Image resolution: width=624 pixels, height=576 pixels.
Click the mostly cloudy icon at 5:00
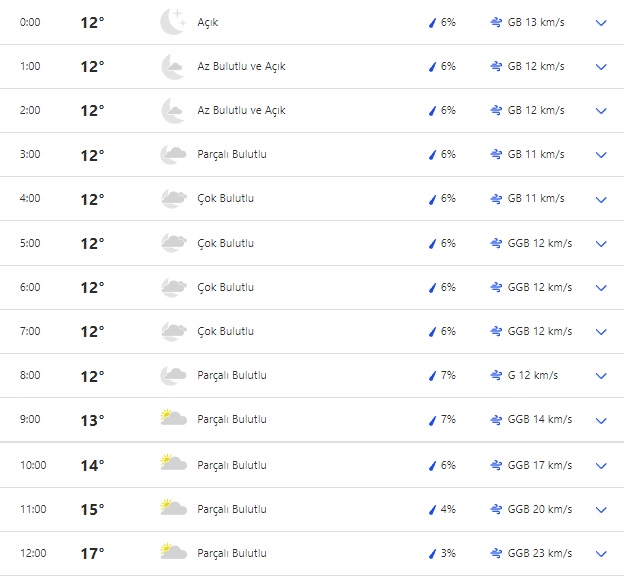[x=172, y=243]
